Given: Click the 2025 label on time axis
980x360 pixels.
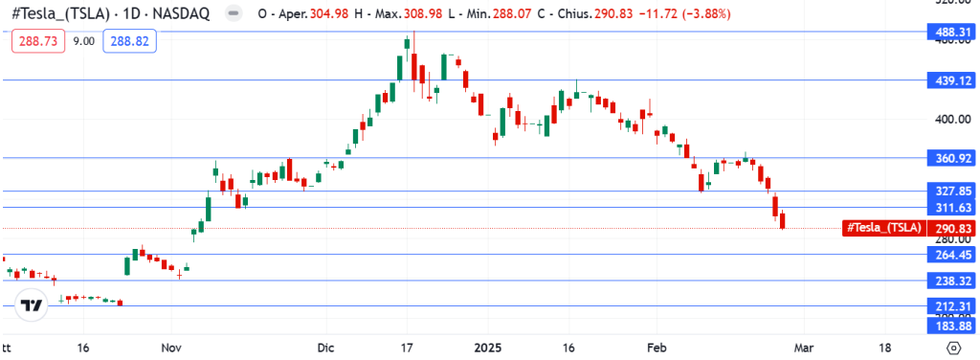Looking at the screenshot, I should tap(487, 348).
